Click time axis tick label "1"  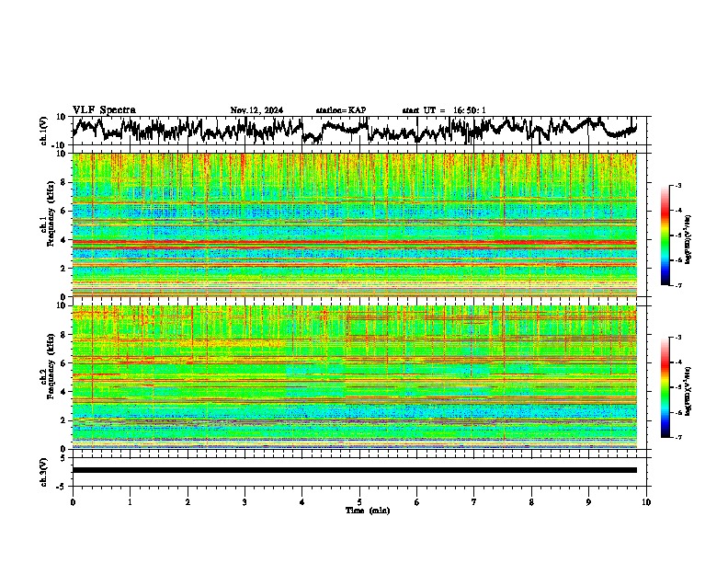[130, 502]
